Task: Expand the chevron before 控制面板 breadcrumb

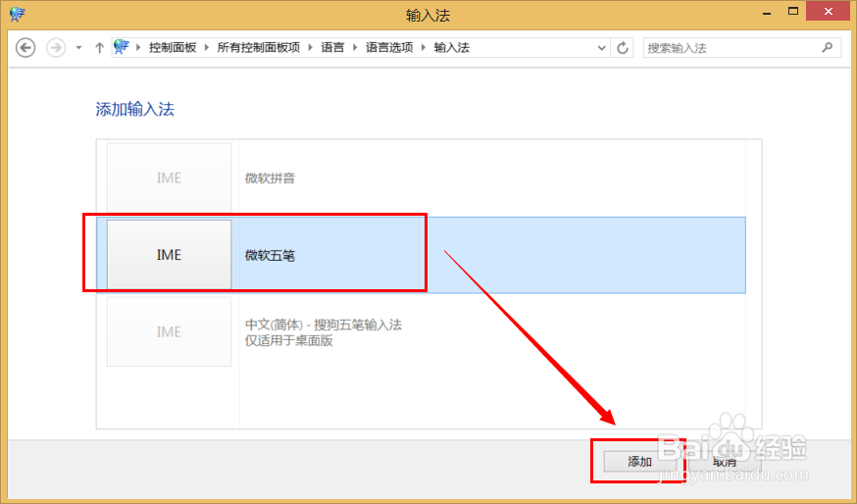Action: click(x=138, y=48)
